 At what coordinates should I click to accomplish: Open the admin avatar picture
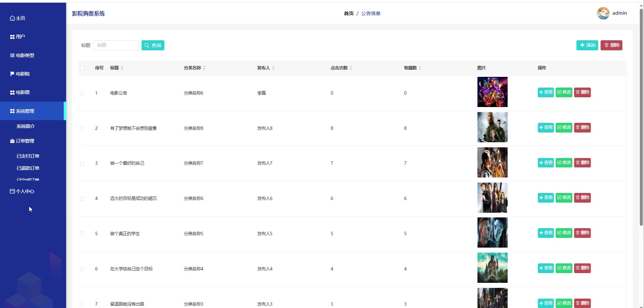click(603, 13)
